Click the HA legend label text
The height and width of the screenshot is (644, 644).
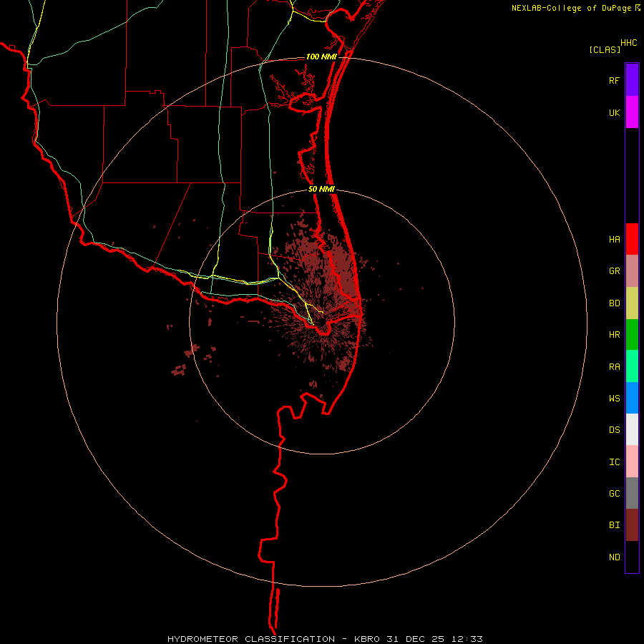pyautogui.click(x=614, y=240)
